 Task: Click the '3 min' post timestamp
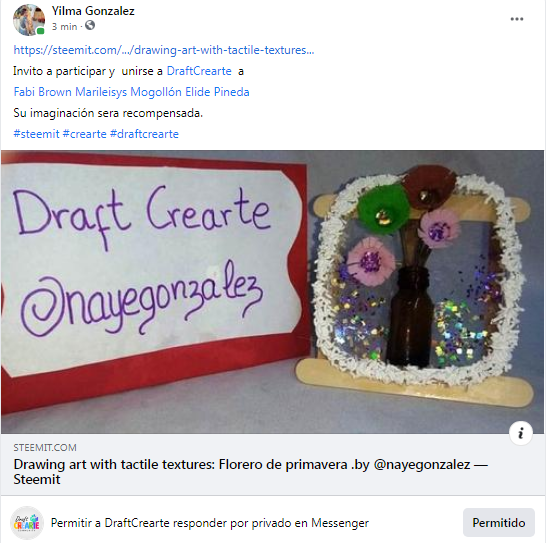tap(64, 26)
